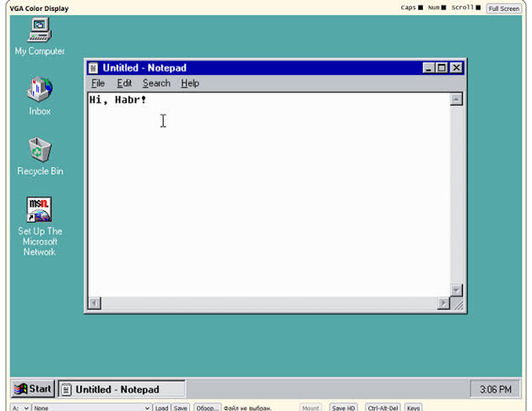The image size is (532, 411).
Task: Click the 3:06 PM taskbar clock
Action: point(496,389)
